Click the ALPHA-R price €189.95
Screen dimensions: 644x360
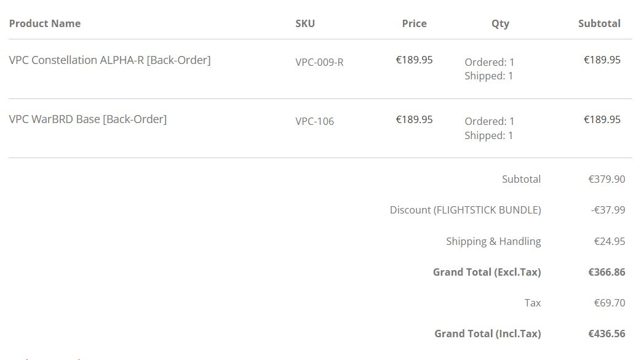(414, 60)
